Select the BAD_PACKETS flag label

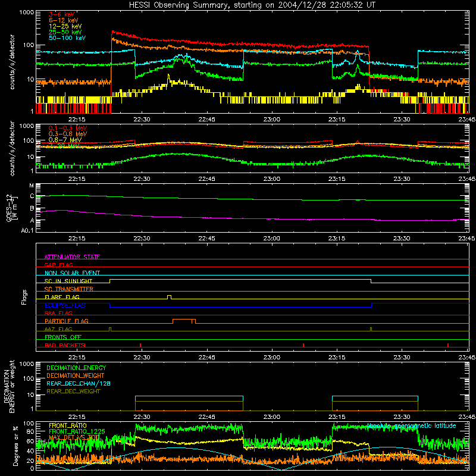coord(65,345)
